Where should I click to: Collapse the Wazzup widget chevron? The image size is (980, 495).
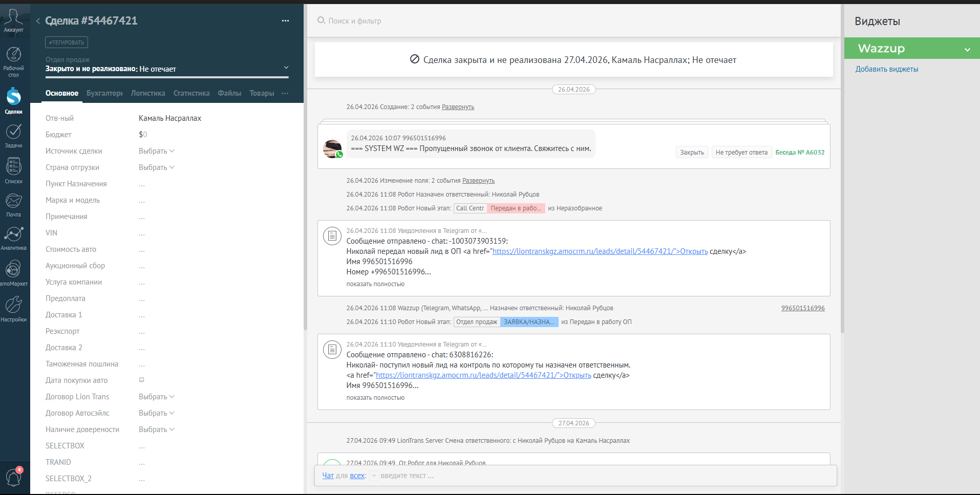[967, 50]
